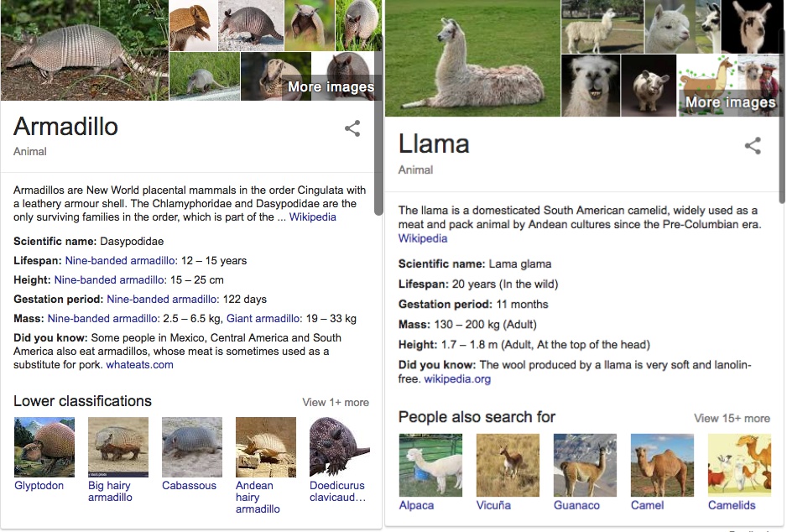Open the Big hairy armadillo thumbnail

pyautogui.click(x=118, y=447)
